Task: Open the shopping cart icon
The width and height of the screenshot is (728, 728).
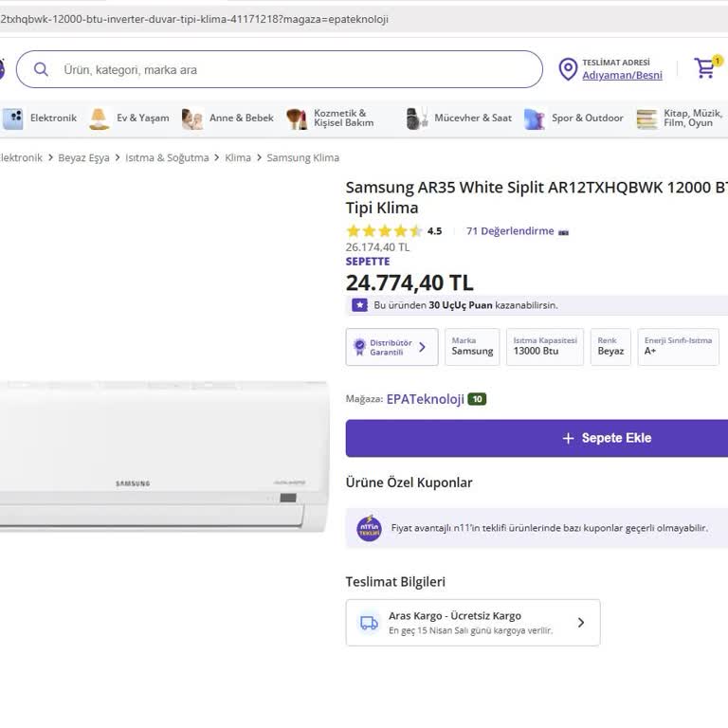Action: coord(704,68)
